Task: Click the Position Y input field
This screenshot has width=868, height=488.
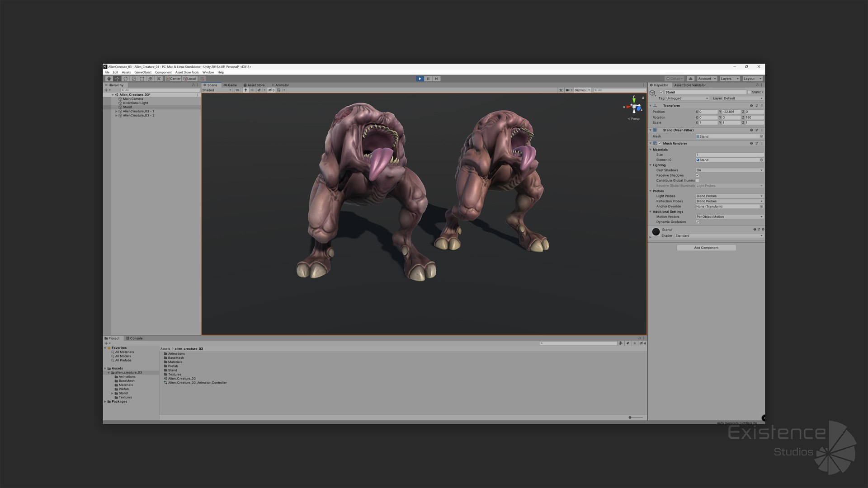Action: tap(731, 112)
